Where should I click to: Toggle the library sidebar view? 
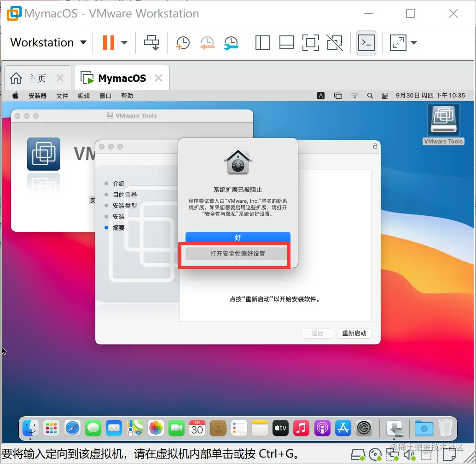click(262, 43)
